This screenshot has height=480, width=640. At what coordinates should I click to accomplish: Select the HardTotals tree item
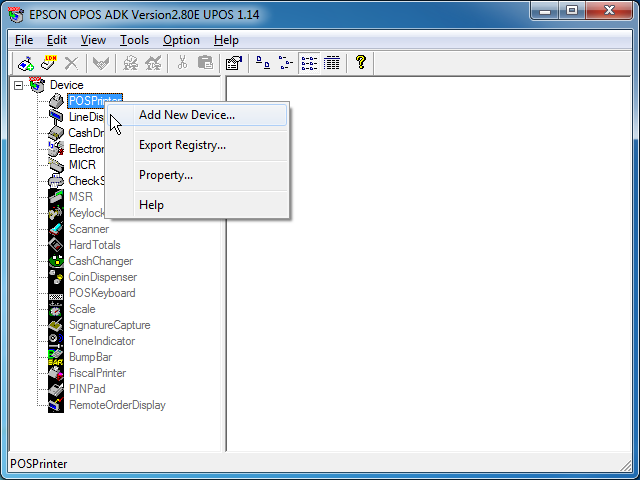click(95, 245)
